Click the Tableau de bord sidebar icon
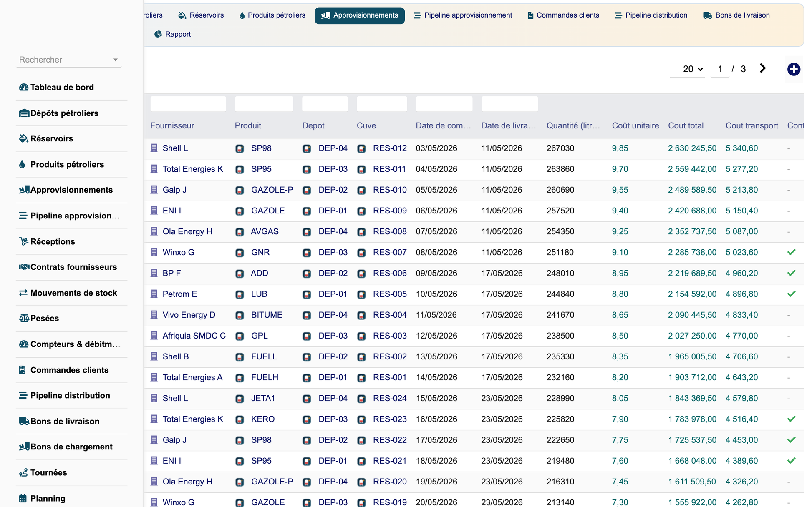This screenshot has height=507, width=812. (23, 87)
